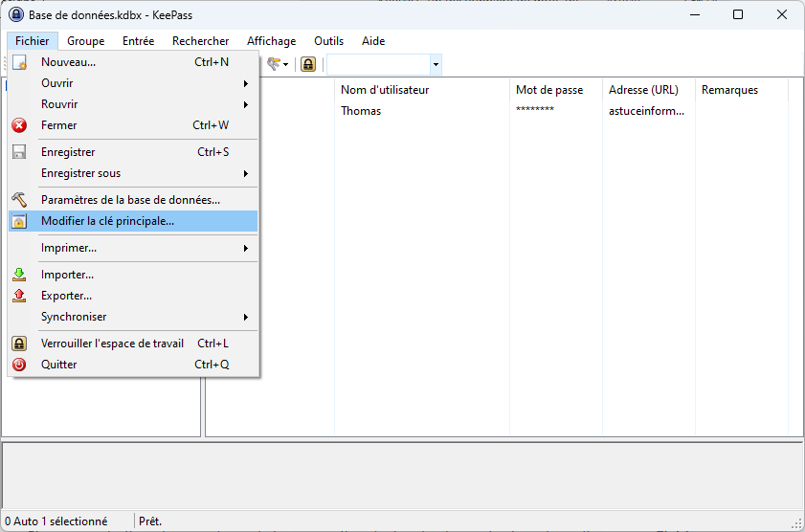Click the masked password ******** cell
The image size is (805, 532).
(x=535, y=109)
